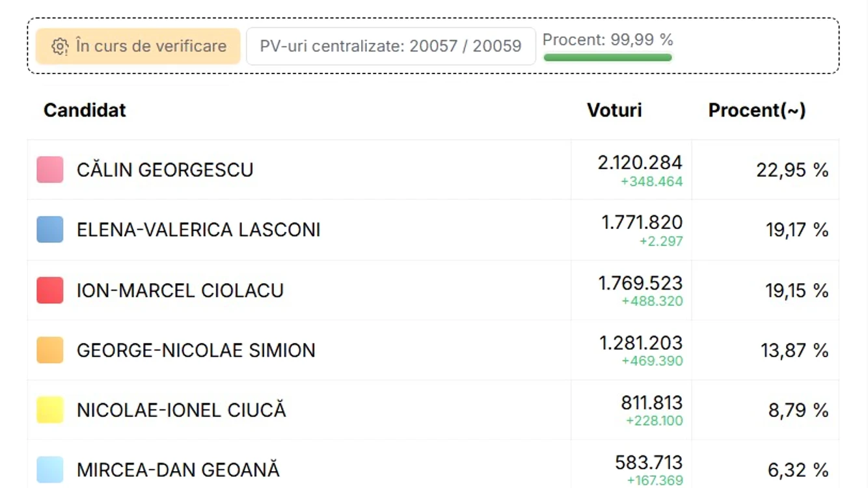Click the GEORGE-NICOLAE SIMION percentage 13,87 %
This screenshot has width=868, height=488.
click(794, 351)
